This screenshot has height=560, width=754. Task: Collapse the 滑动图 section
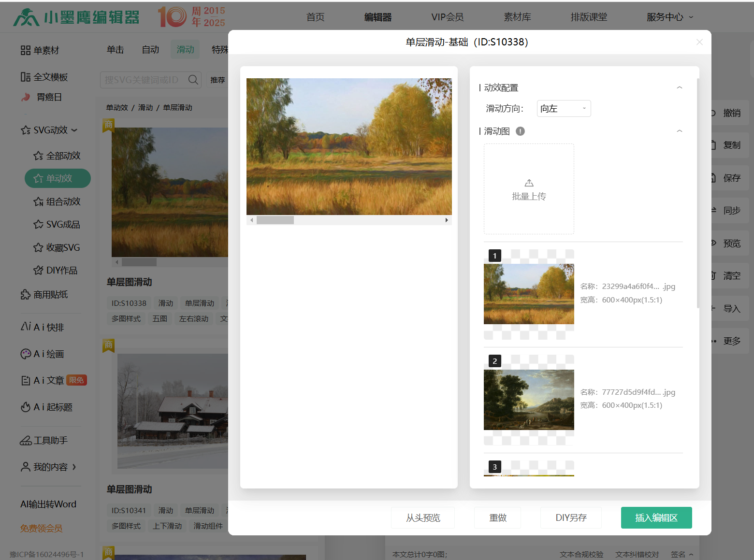tap(679, 131)
